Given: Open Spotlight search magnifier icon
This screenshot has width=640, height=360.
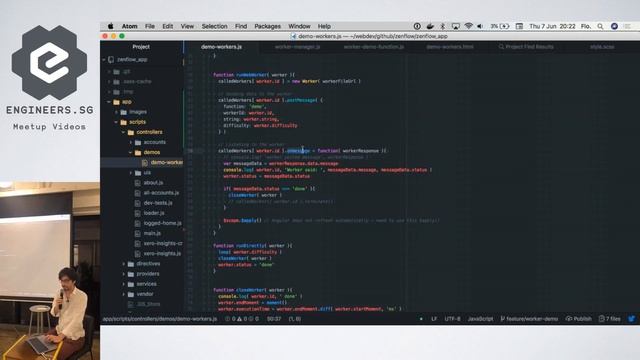Looking at the screenshot, I should (x=600, y=26).
